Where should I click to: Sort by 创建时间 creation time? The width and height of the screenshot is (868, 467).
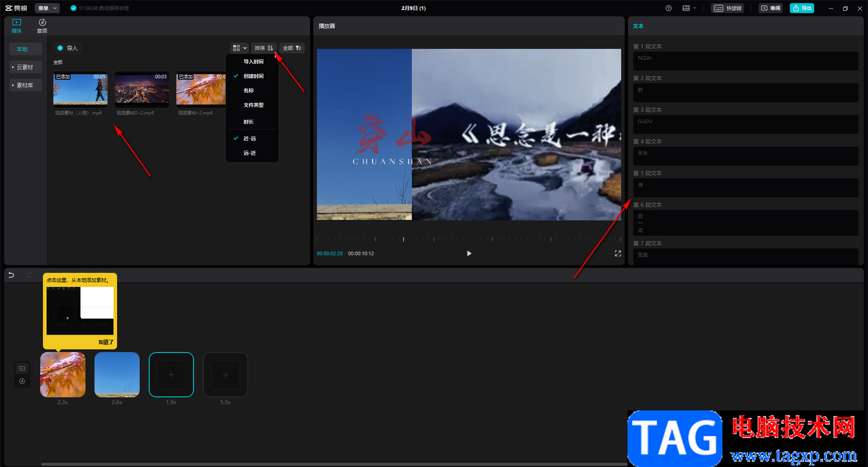coord(252,76)
